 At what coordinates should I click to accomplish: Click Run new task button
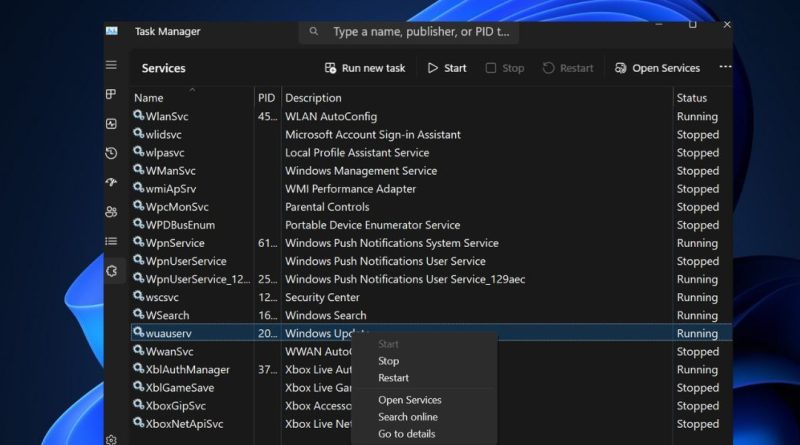[365, 68]
